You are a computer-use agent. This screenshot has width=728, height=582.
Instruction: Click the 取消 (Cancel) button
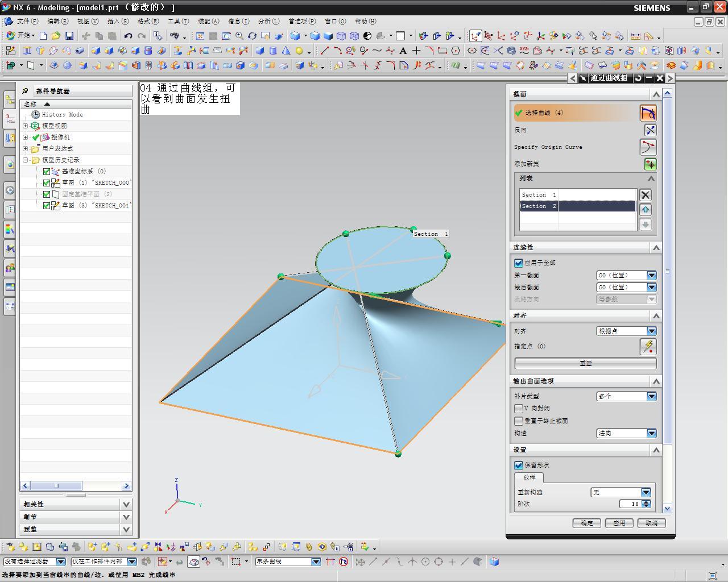651,523
